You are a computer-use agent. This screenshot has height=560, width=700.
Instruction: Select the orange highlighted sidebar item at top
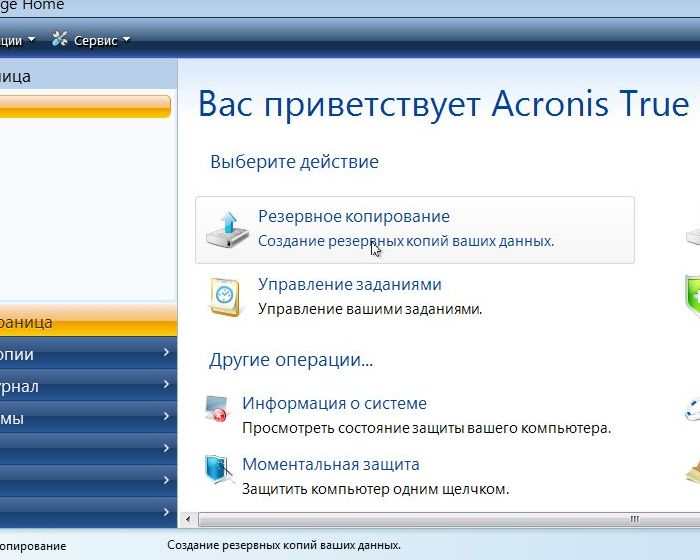[85, 107]
